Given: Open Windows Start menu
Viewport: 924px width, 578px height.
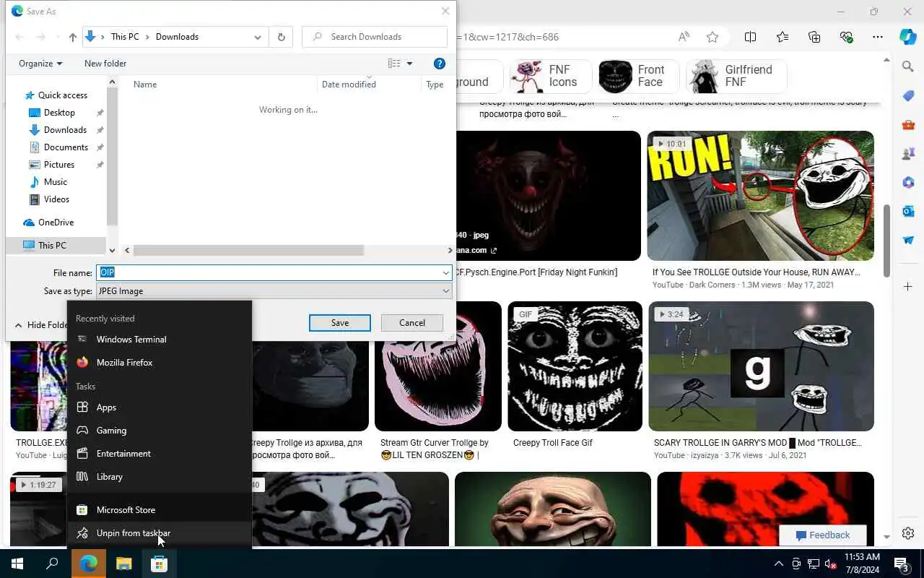Looking at the screenshot, I should coord(17,564).
